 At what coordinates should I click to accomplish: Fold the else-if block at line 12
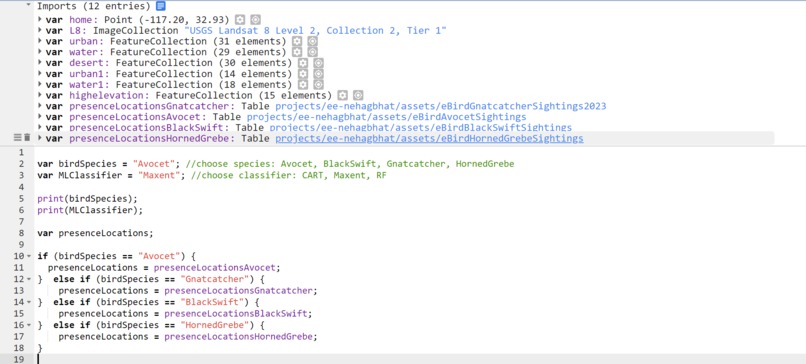point(29,279)
